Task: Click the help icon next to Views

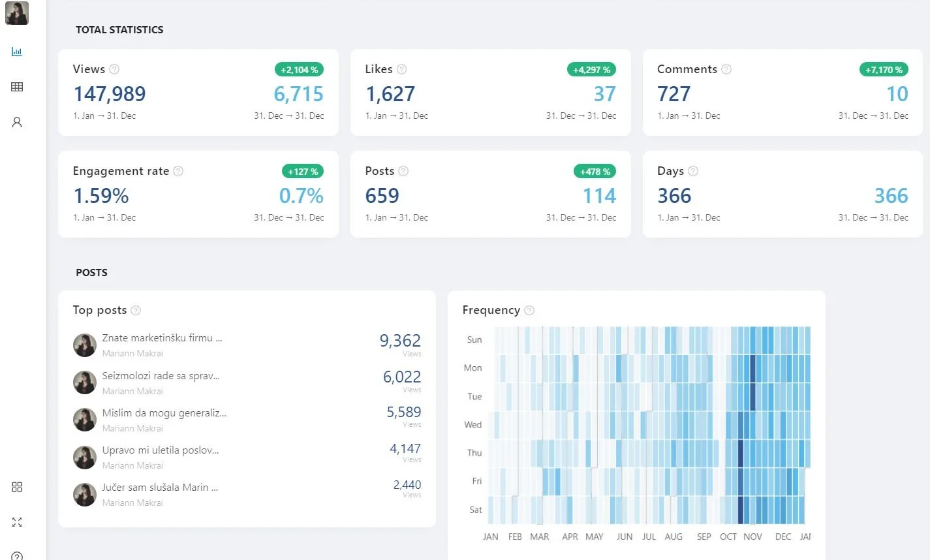Action: point(114,69)
